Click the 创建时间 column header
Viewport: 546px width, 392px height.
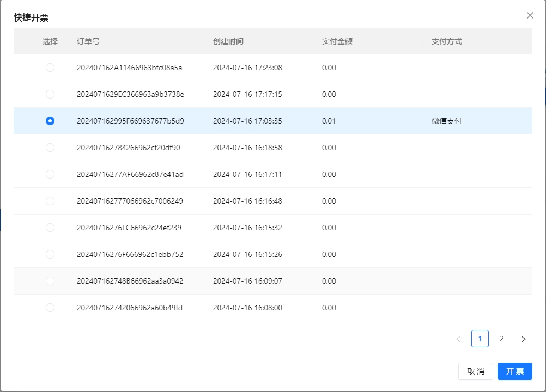click(228, 41)
